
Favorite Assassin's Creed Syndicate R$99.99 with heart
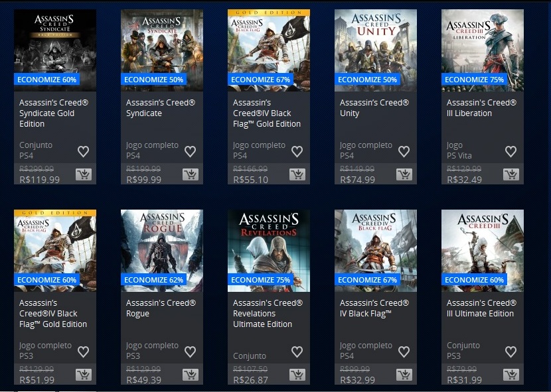click(190, 151)
